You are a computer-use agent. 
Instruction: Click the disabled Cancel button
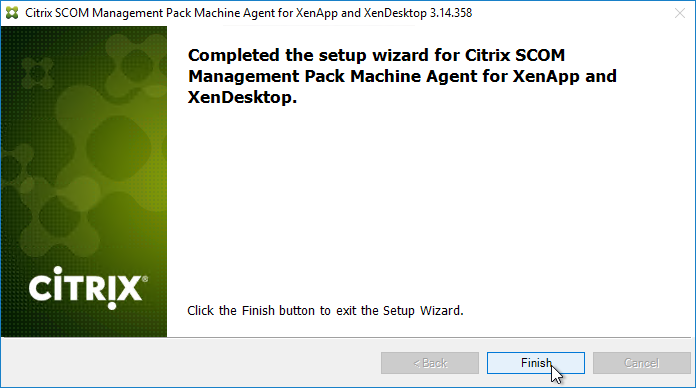pyautogui.click(x=642, y=363)
